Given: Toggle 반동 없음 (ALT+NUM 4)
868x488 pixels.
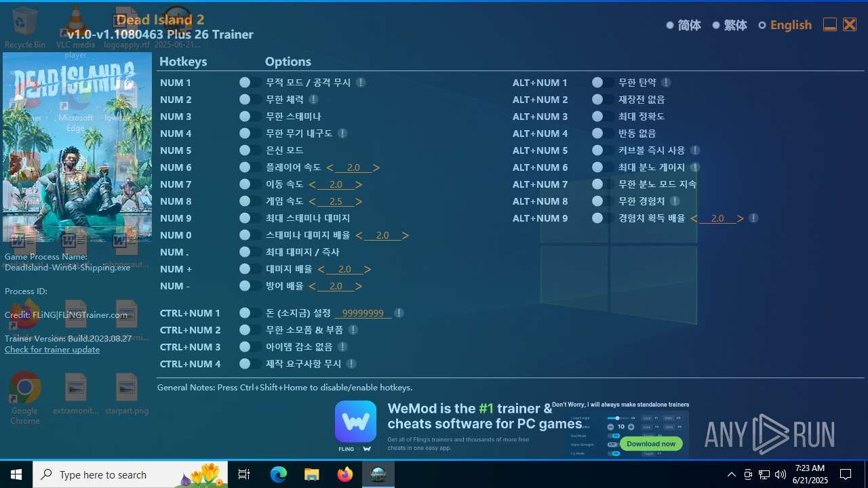Looking at the screenshot, I should (602, 134).
